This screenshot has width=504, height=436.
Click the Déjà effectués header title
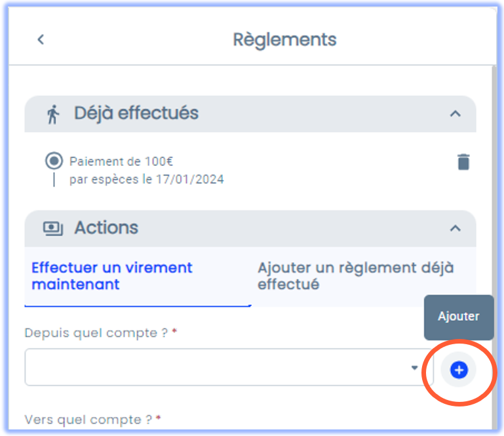click(x=136, y=113)
